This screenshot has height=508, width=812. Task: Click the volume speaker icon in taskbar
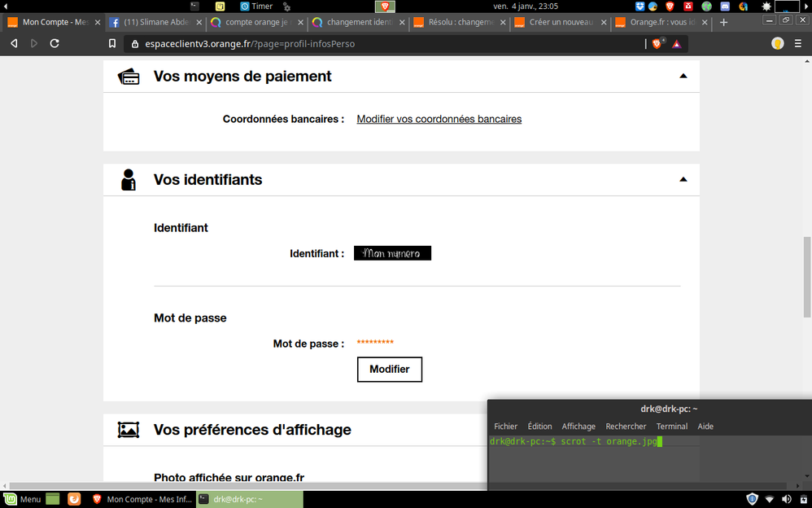[786, 499]
